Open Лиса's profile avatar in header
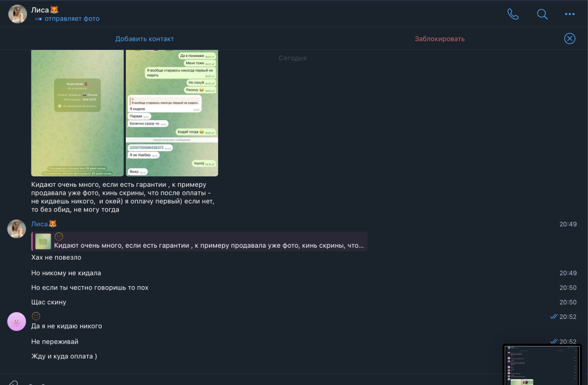This screenshot has width=588, height=385. (x=17, y=14)
